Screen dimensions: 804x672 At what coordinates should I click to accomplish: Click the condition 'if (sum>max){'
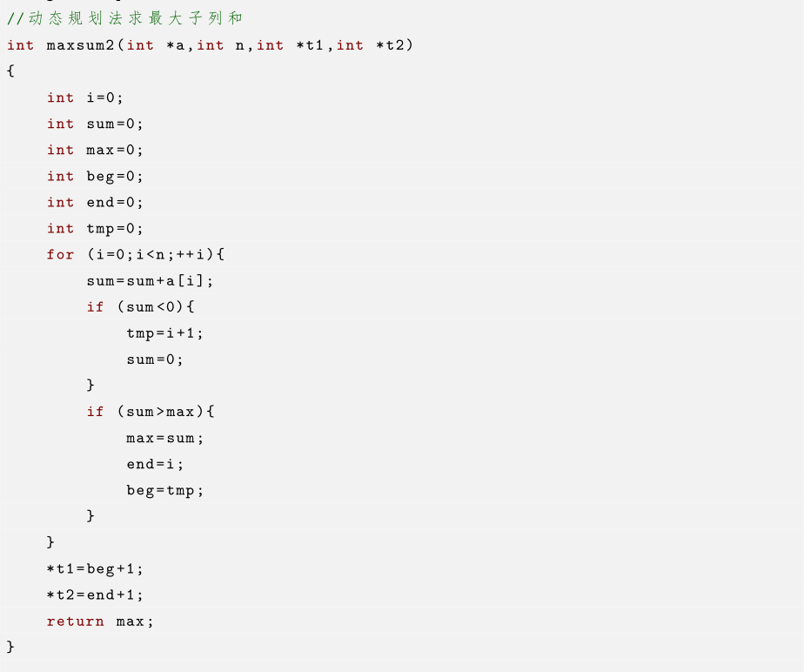[150, 411]
